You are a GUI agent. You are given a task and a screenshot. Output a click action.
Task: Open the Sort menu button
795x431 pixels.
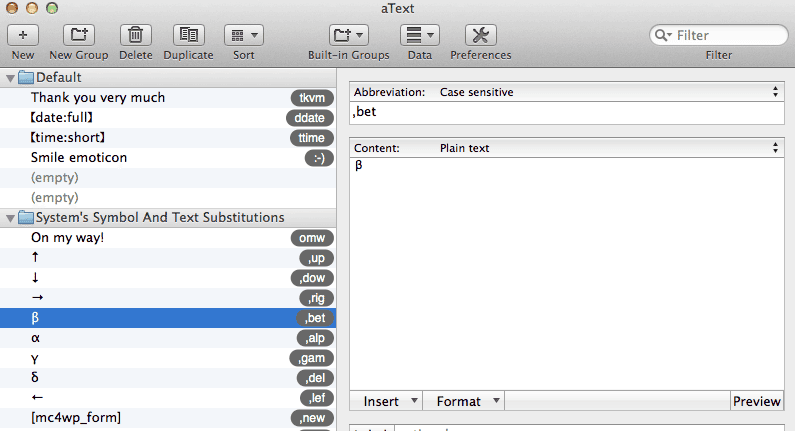[244, 35]
